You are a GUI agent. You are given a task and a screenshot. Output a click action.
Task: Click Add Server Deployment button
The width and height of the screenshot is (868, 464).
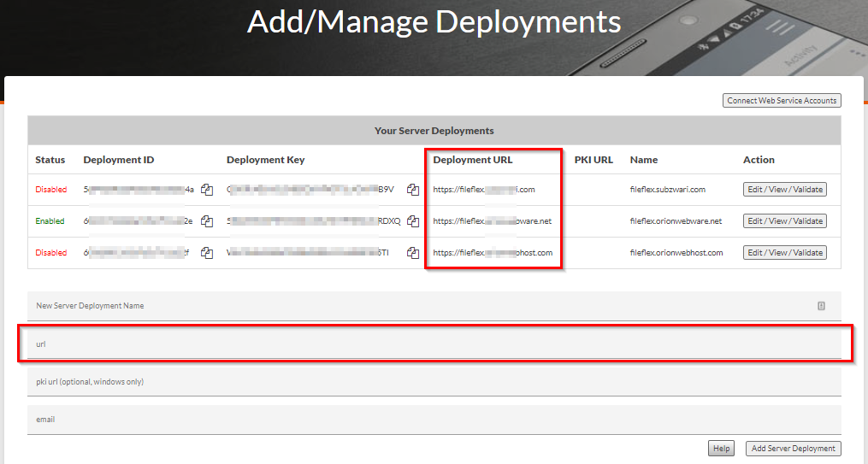[x=794, y=448]
